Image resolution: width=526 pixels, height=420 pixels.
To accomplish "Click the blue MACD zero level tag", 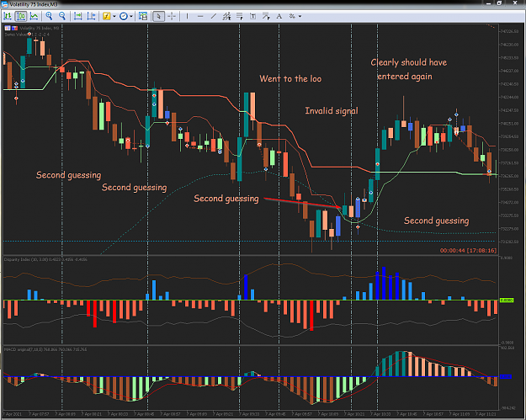I will 506,377.
